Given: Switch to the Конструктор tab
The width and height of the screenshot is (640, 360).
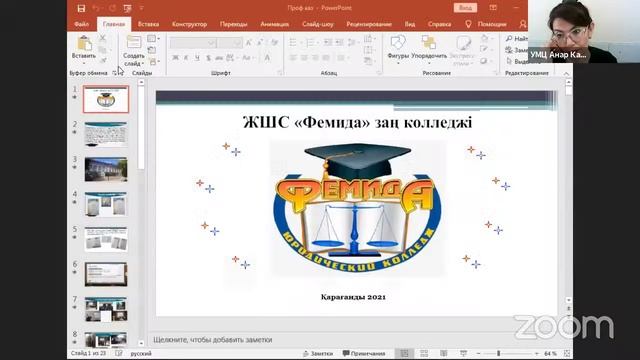Looking at the screenshot, I should 189,24.
